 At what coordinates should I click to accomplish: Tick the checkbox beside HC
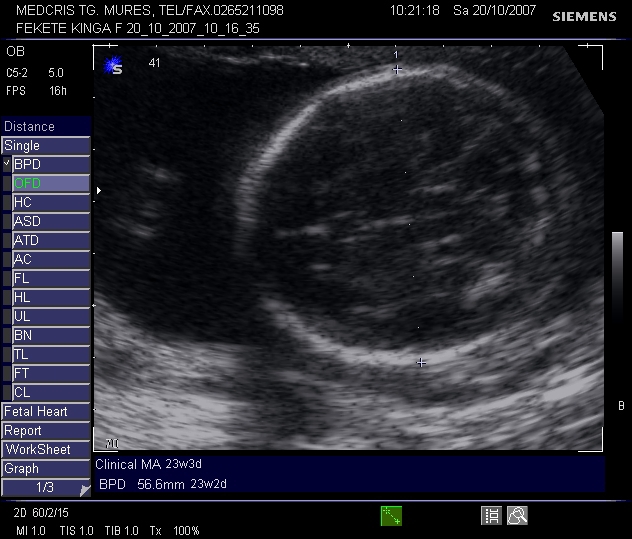(7, 202)
